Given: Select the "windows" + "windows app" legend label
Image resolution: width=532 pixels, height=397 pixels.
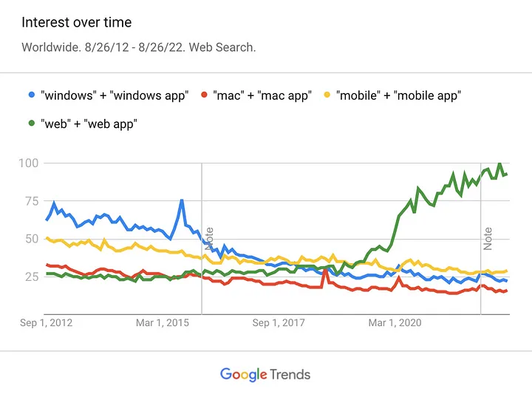Looking at the screenshot, I should click(115, 96).
